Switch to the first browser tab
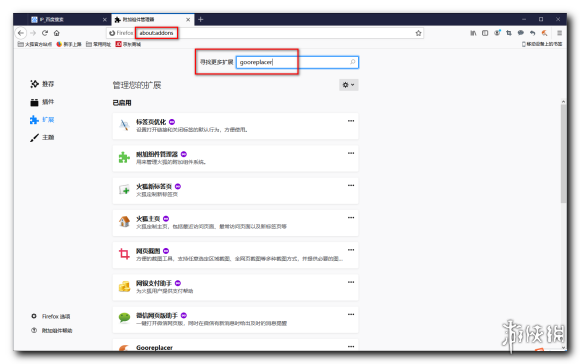The height and width of the screenshot is (364, 580). tap(66, 19)
